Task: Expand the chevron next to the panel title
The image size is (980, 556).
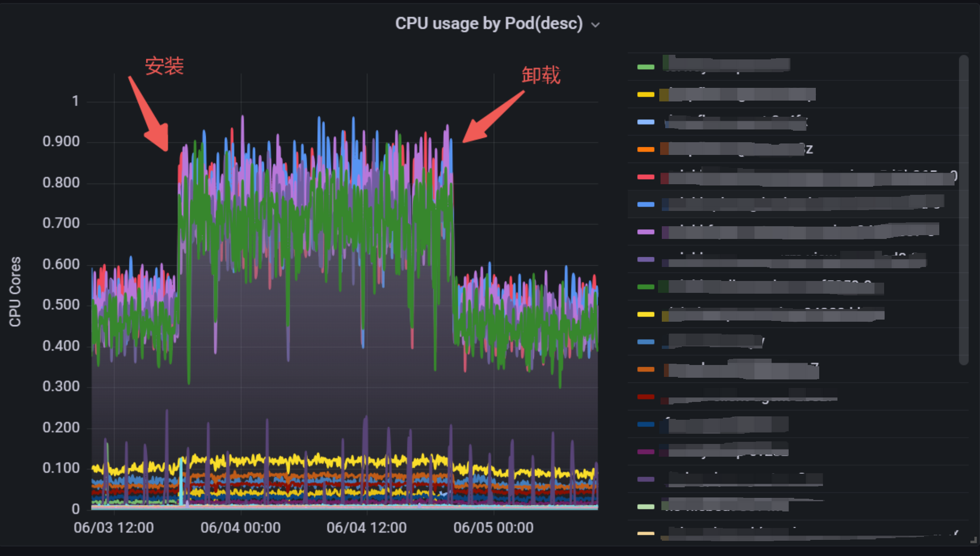Action: pyautogui.click(x=596, y=25)
